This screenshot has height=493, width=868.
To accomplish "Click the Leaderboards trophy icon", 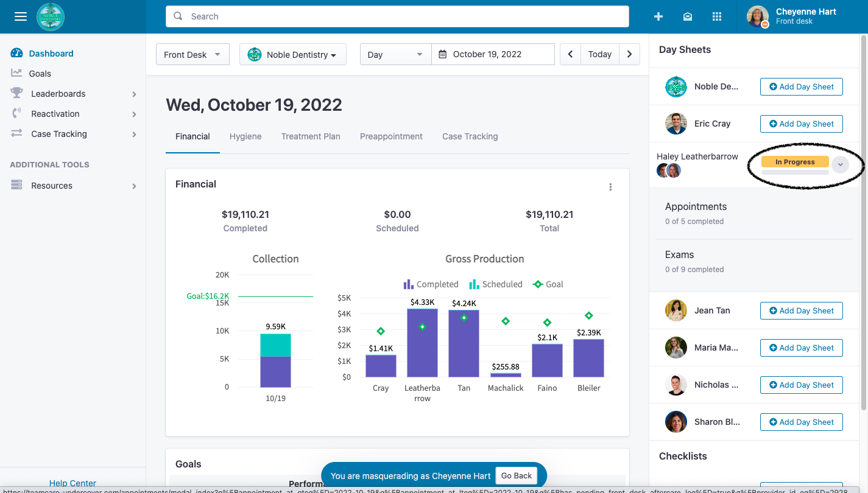I will pos(16,93).
